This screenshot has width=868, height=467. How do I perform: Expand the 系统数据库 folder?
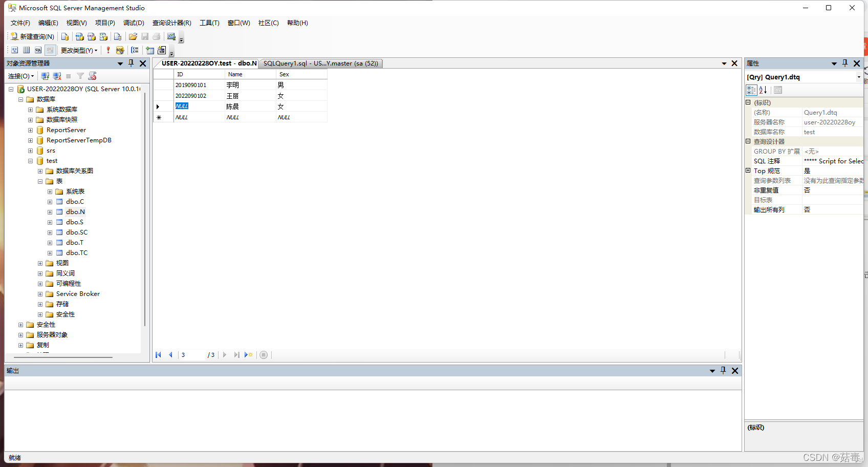coord(30,110)
